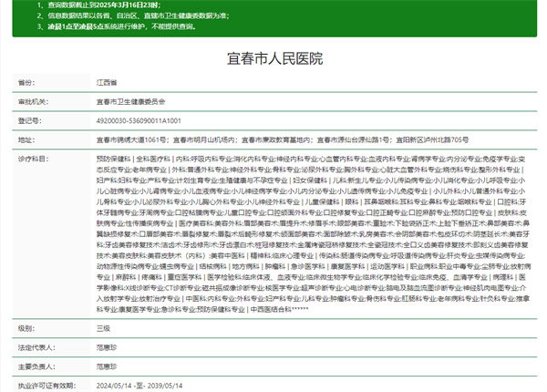Select notice line mentioning 2025年3月16日23时
The image size is (547, 392).
pyautogui.click(x=99, y=5)
